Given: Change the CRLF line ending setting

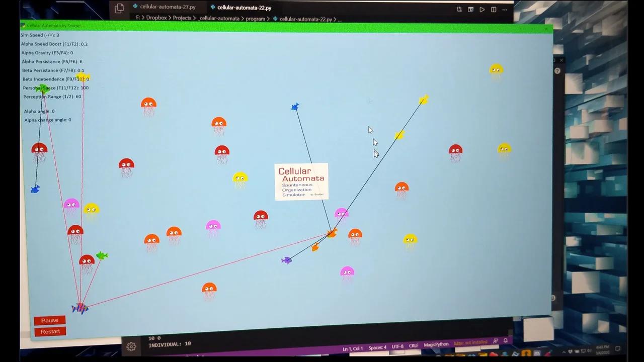Looking at the screenshot, I should click(414, 346).
